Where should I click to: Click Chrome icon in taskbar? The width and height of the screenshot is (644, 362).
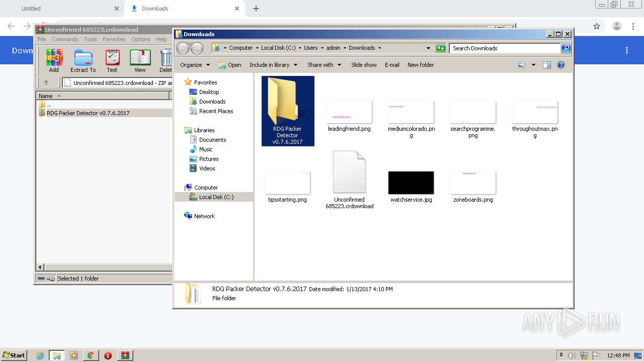[x=91, y=355]
